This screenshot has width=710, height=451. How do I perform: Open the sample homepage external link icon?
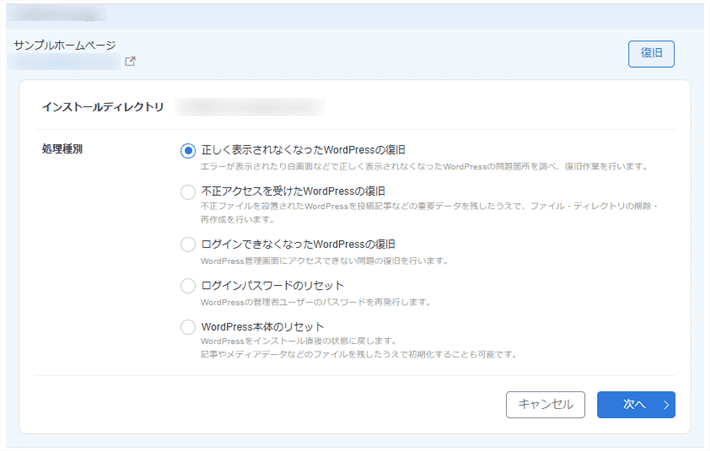(130, 61)
